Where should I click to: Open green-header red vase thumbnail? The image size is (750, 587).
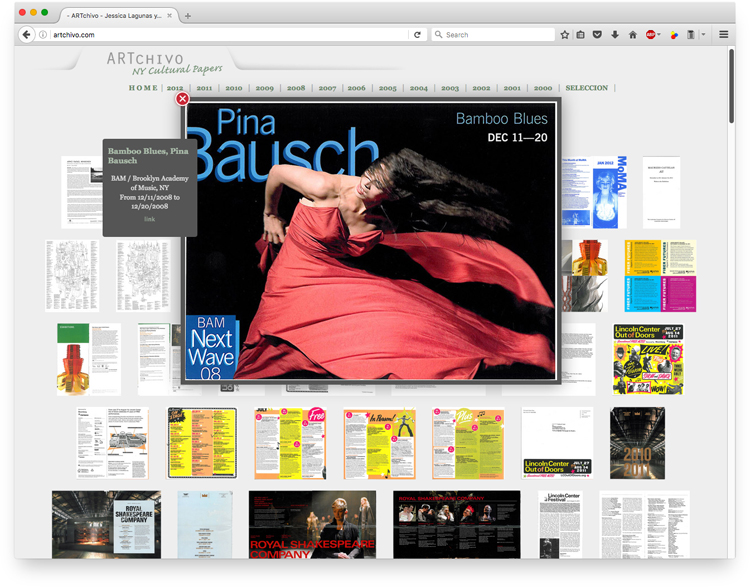(88, 359)
